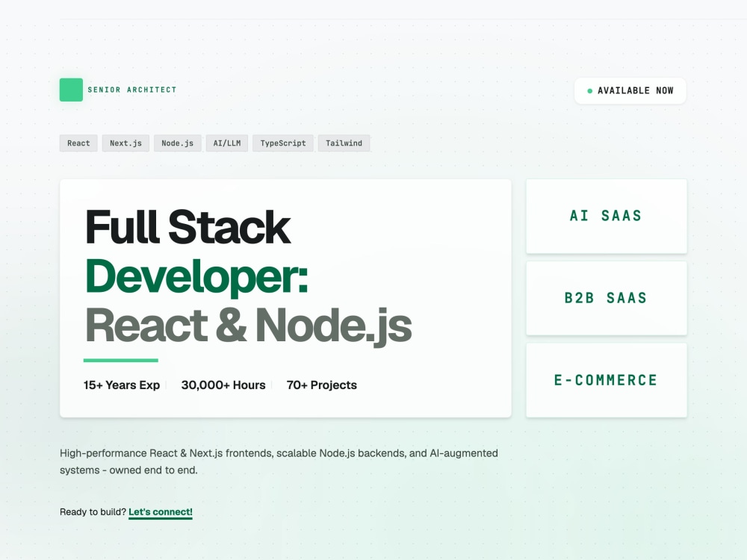Click the Senior Architect label
Viewport: 747px width, 560px height.
click(132, 90)
